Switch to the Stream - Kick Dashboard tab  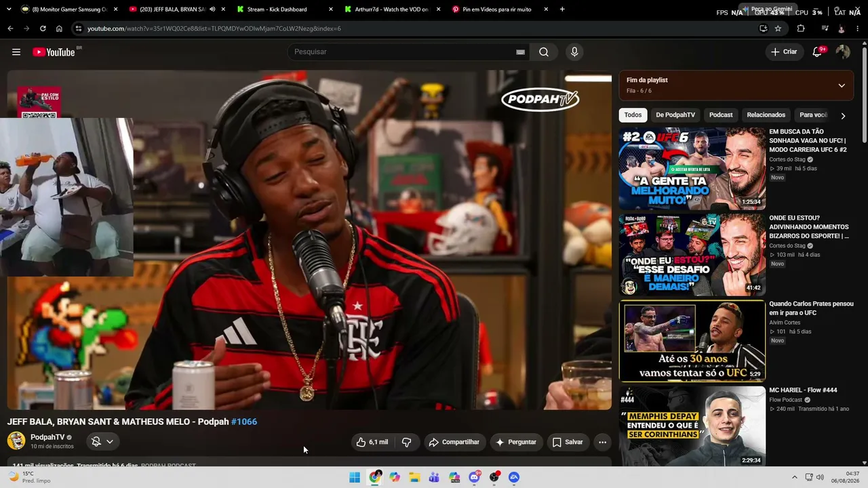[283, 9]
